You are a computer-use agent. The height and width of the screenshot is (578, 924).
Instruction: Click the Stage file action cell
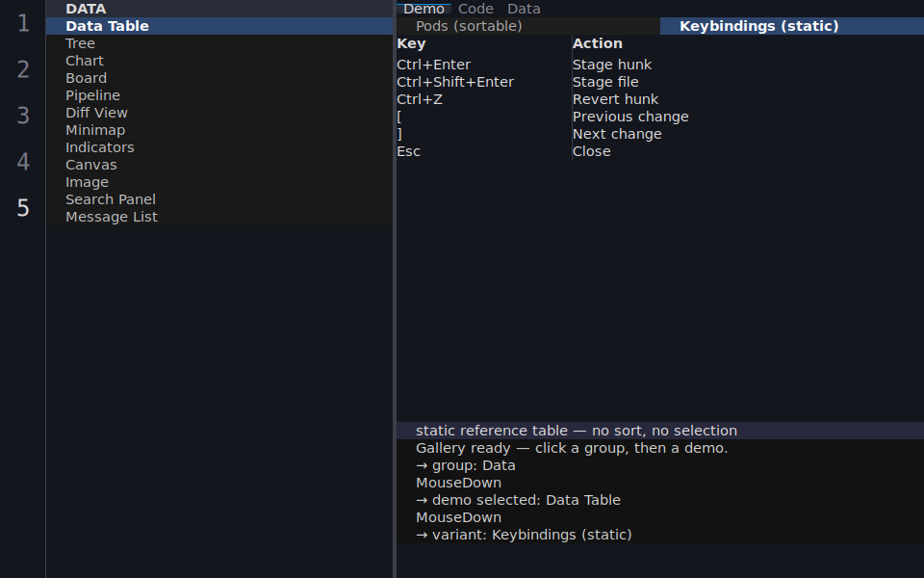point(748,82)
